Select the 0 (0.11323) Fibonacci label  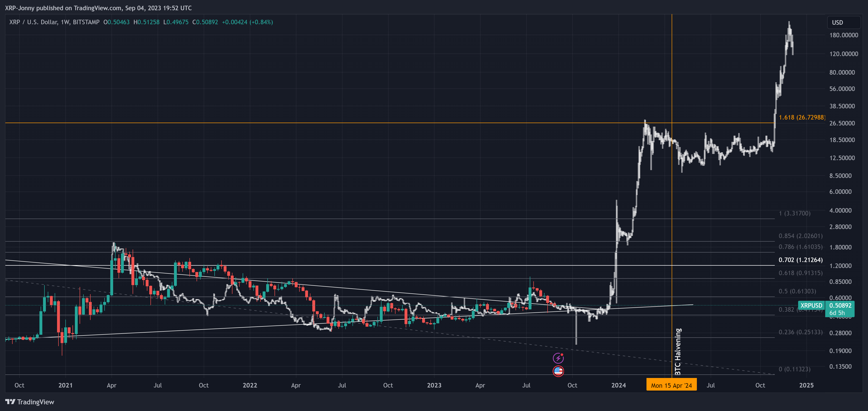tap(794, 369)
